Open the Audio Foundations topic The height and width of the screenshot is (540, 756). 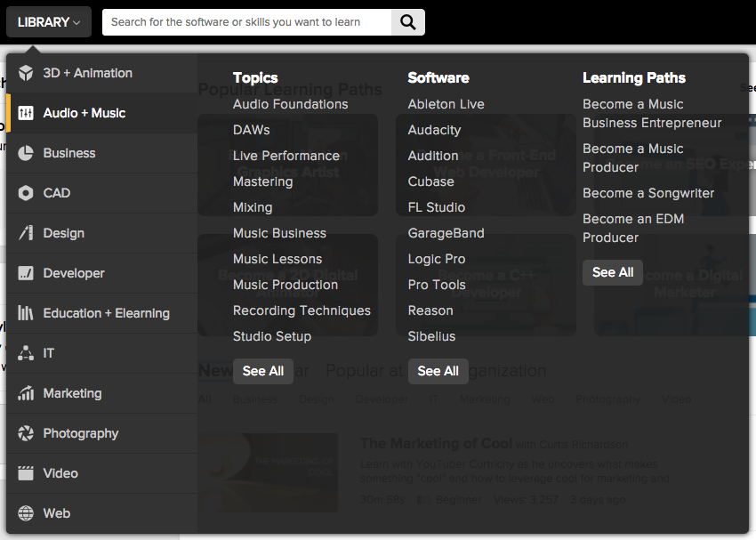coord(290,104)
